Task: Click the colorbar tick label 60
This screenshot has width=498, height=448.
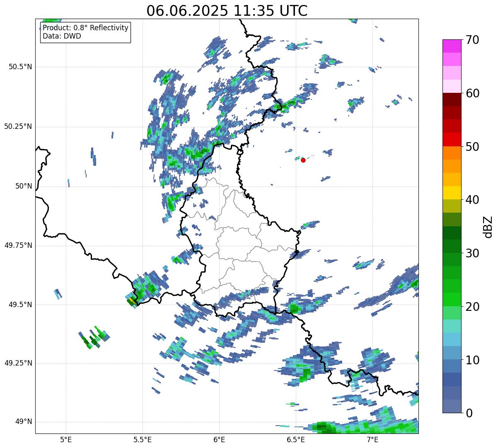Action: [x=472, y=94]
